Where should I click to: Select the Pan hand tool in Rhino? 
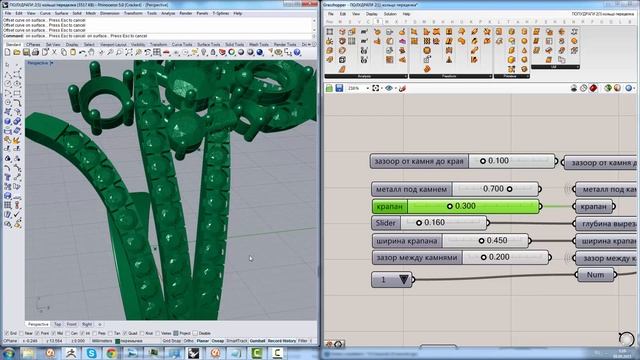pos(91,52)
